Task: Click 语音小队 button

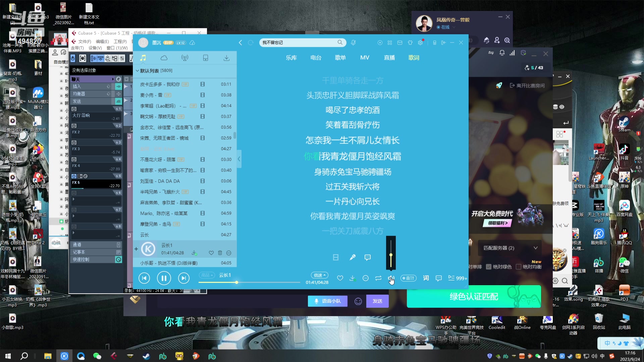Action: click(327, 301)
